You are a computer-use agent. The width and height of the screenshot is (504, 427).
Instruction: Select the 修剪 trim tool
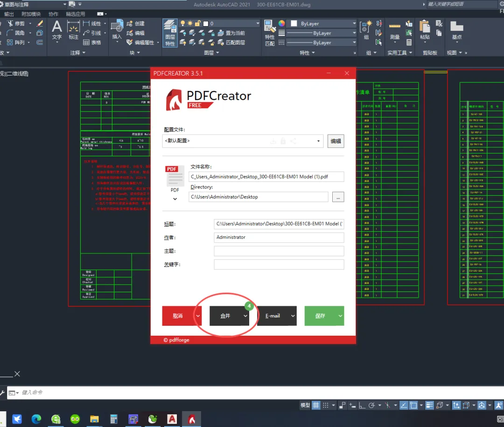15,23
